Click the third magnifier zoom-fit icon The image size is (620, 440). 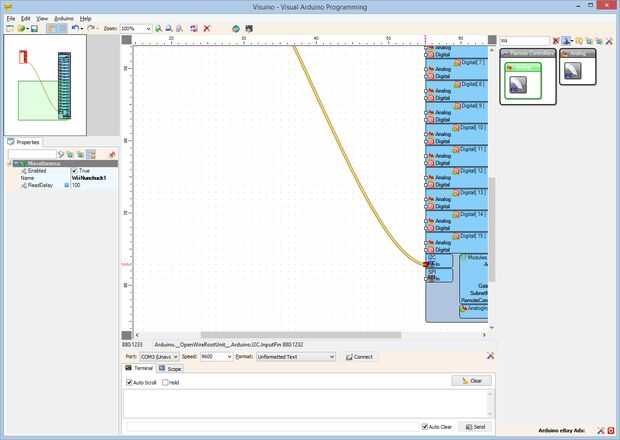[179, 28]
